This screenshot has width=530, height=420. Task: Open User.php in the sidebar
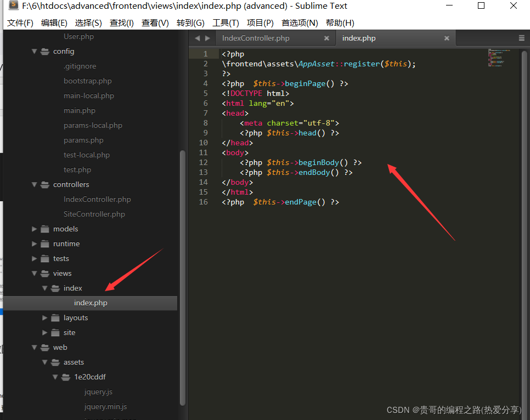79,37
